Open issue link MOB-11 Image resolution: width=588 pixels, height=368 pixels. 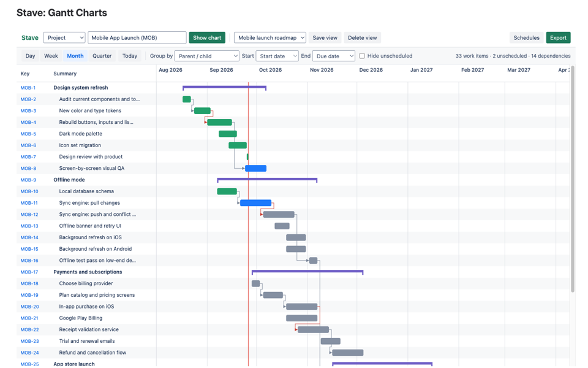click(29, 203)
